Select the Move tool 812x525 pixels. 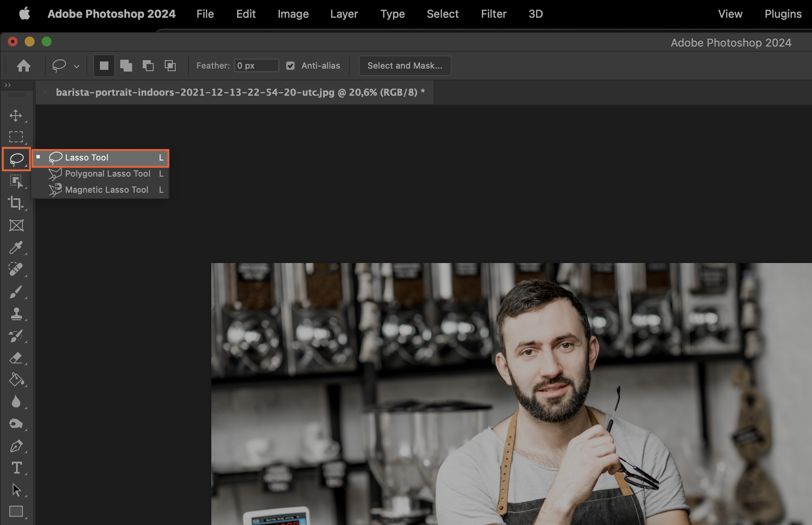point(16,116)
